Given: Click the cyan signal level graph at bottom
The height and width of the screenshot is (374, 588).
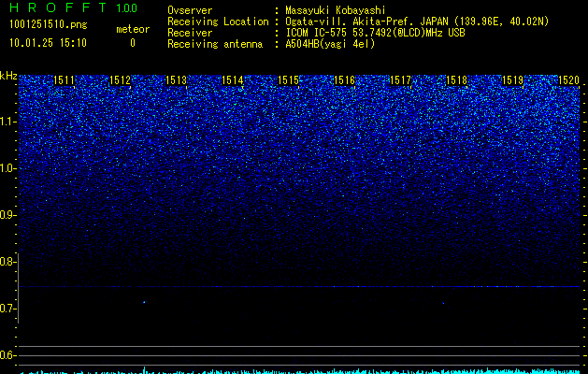Looking at the screenshot, I should click(x=299, y=370).
